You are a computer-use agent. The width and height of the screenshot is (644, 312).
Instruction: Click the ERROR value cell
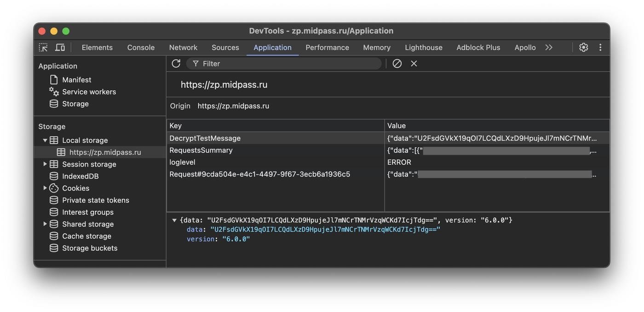[x=497, y=162]
